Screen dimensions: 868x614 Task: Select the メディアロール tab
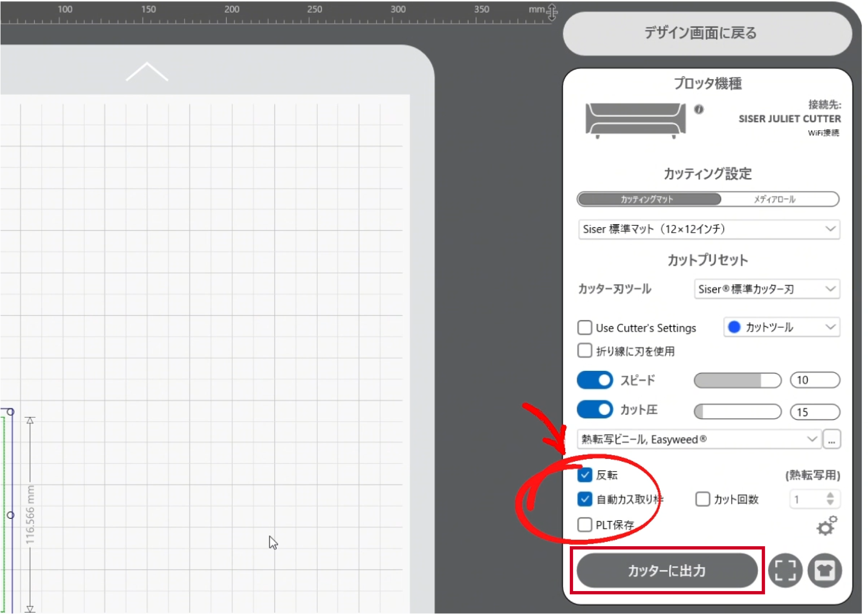click(775, 199)
